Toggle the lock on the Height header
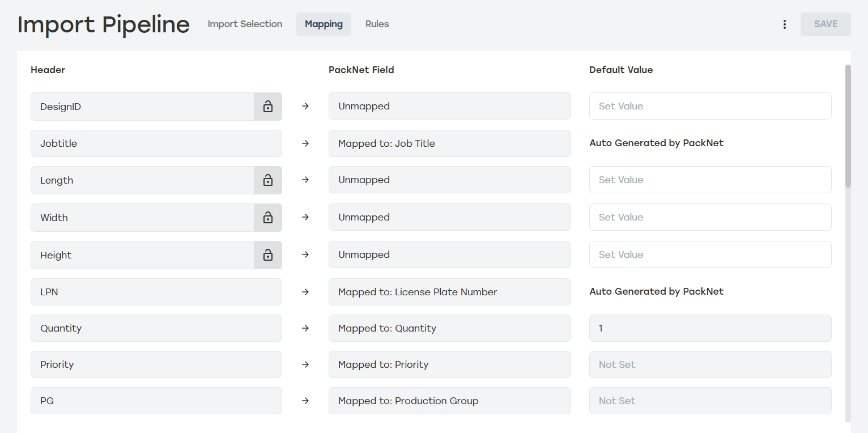Screen dimensions: 868x433 pos(267,254)
